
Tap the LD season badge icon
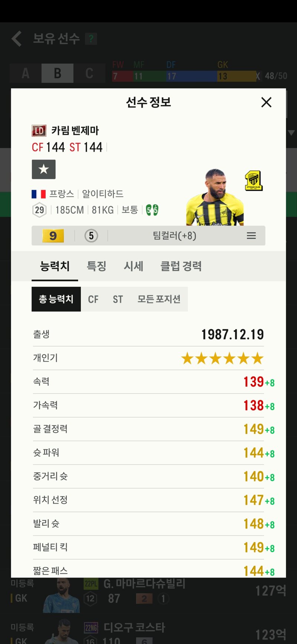[x=39, y=131]
